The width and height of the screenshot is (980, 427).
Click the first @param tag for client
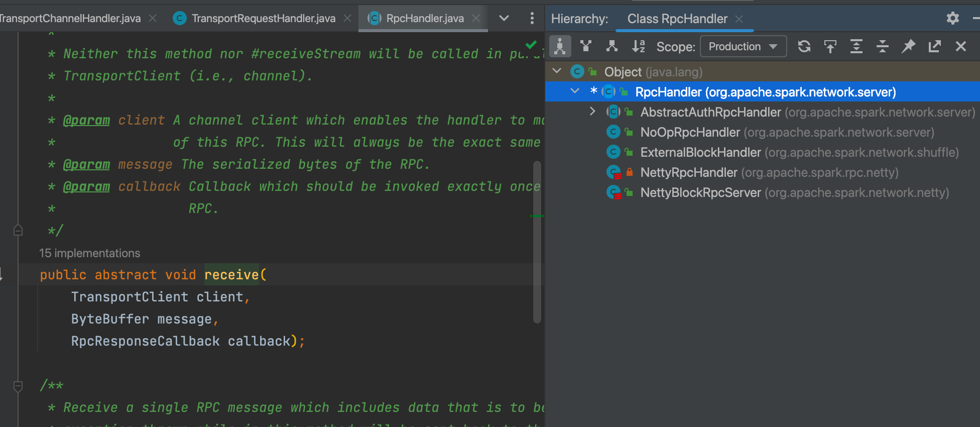point(86,121)
